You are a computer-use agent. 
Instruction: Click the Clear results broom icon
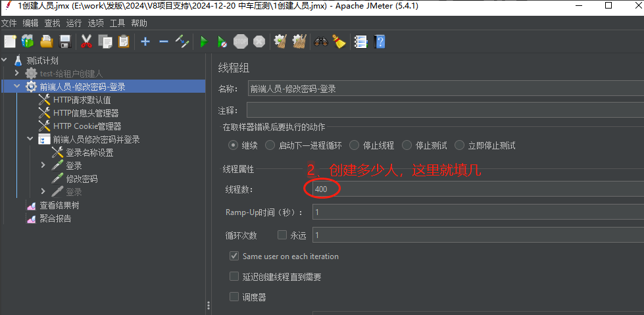280,41
